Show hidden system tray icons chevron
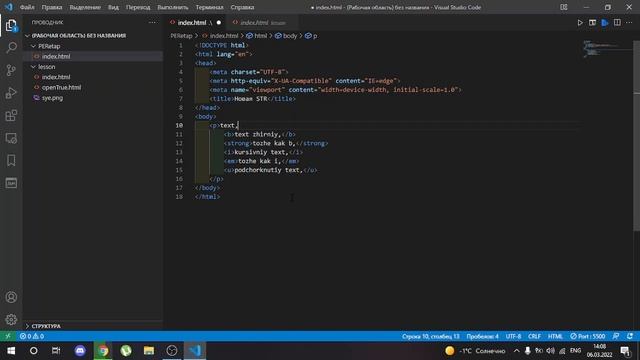The height and width of the screenshot is (360, 640). click(516, 351)
